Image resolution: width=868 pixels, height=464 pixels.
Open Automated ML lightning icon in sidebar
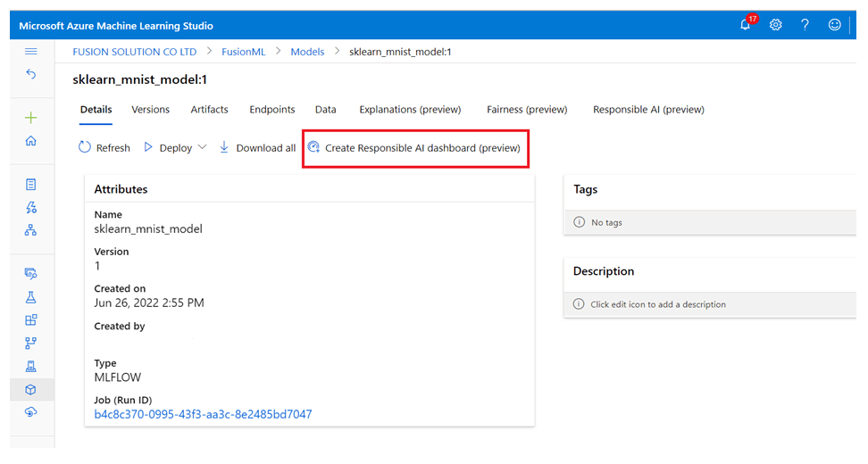tap(31, 207)
